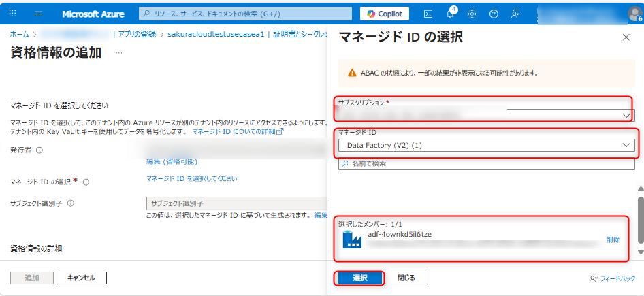Open portal settings gear
Viewport: 644px width, 296px height.
(472, 14)
